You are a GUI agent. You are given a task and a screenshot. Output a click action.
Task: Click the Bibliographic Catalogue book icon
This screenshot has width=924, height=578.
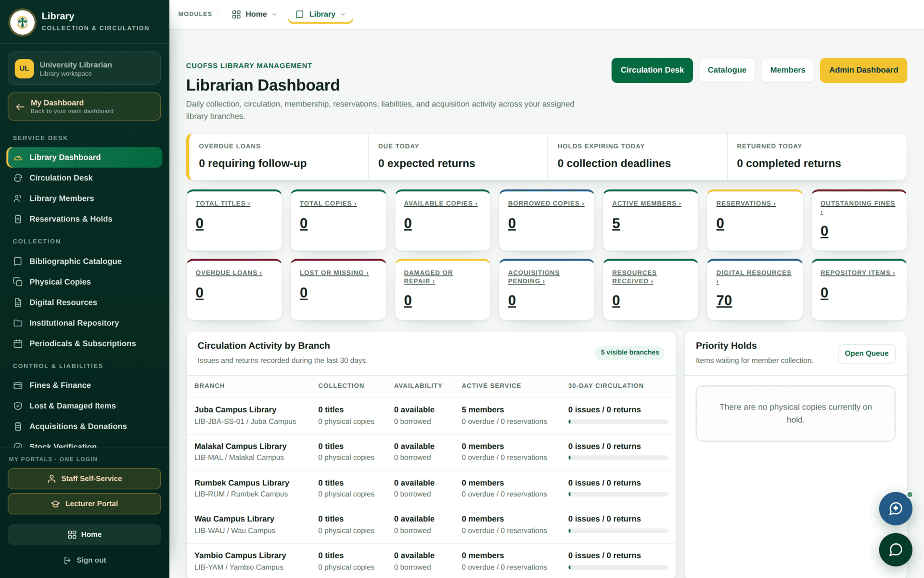point(18,261)
